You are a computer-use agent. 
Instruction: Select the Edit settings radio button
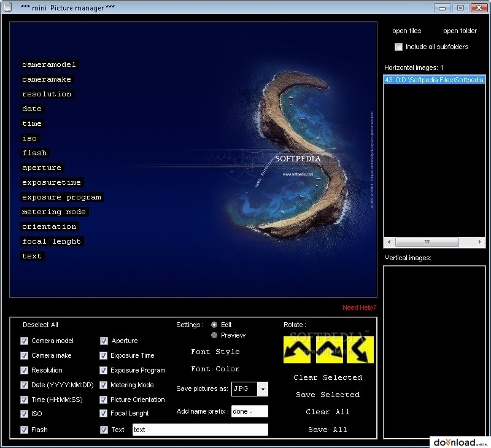(x=214, y=325)
